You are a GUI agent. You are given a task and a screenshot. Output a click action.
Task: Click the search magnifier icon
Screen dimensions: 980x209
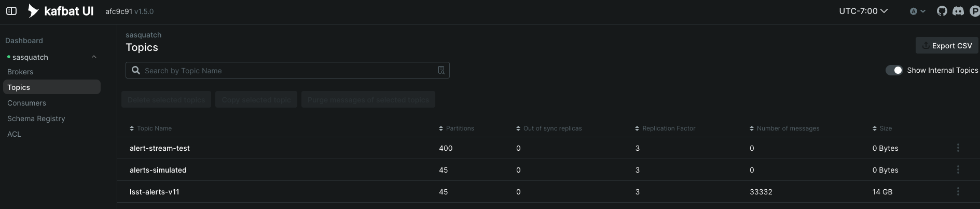(136, 70)
